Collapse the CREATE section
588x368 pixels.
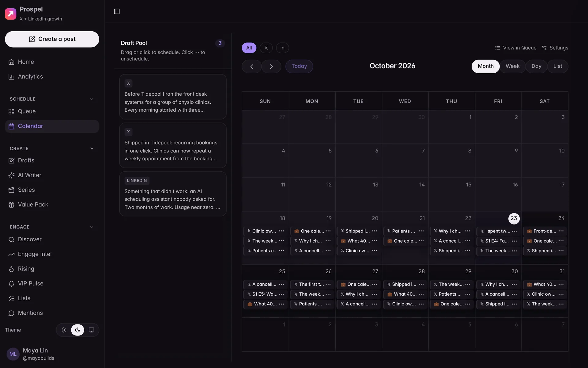tap(92, 148)
